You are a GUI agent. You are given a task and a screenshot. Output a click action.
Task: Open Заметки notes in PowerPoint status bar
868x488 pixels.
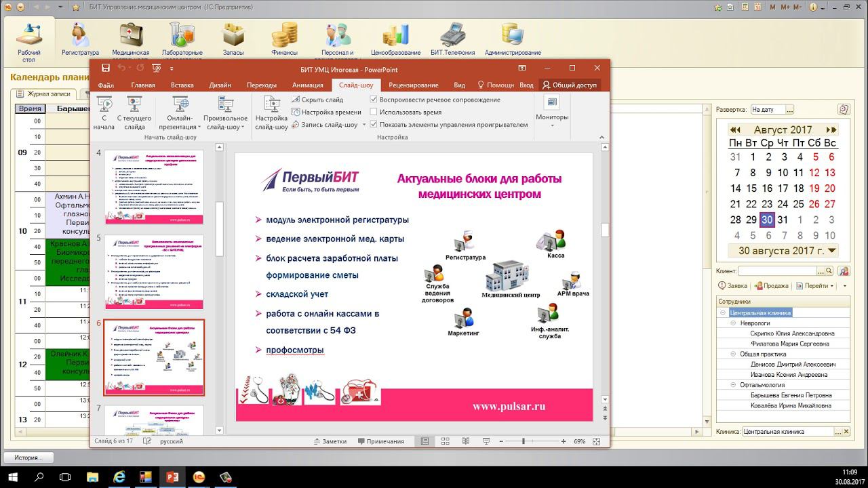330,441
